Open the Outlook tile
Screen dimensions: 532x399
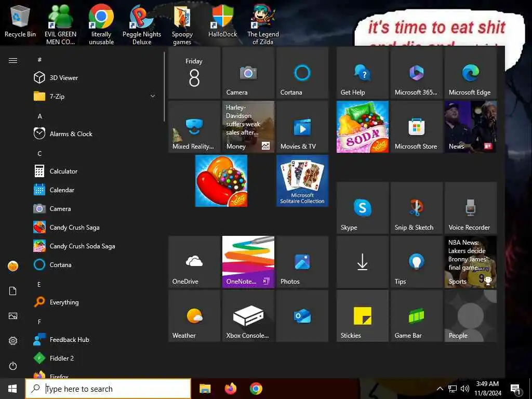(x=302, y=315)
